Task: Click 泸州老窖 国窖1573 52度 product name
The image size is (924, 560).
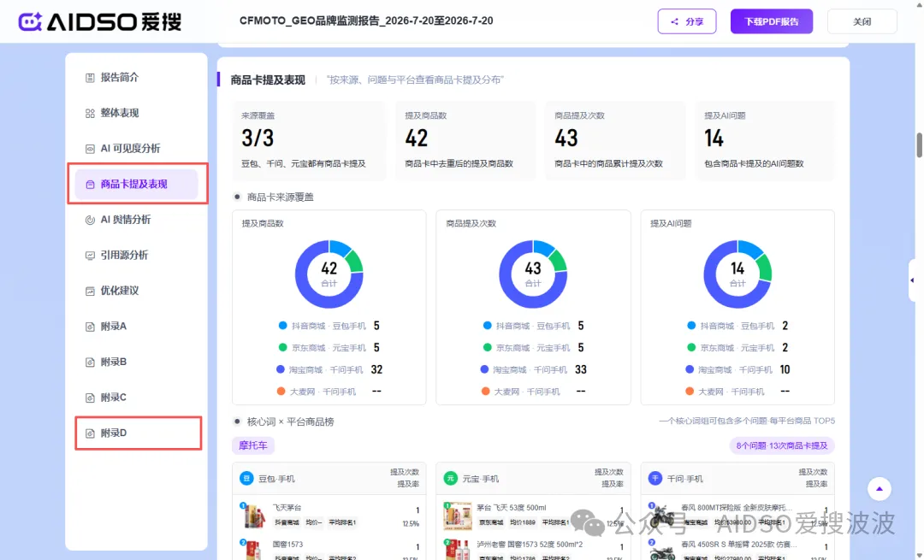Action: [530, 545]
